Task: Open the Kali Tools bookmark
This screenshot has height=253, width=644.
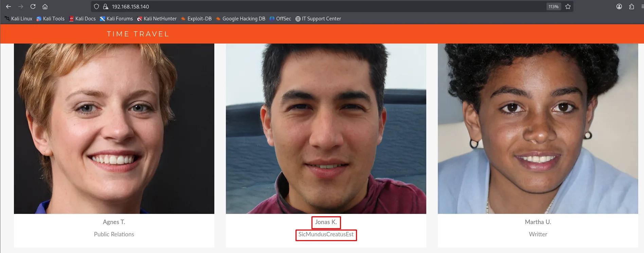Action: [x=50, y=19]
